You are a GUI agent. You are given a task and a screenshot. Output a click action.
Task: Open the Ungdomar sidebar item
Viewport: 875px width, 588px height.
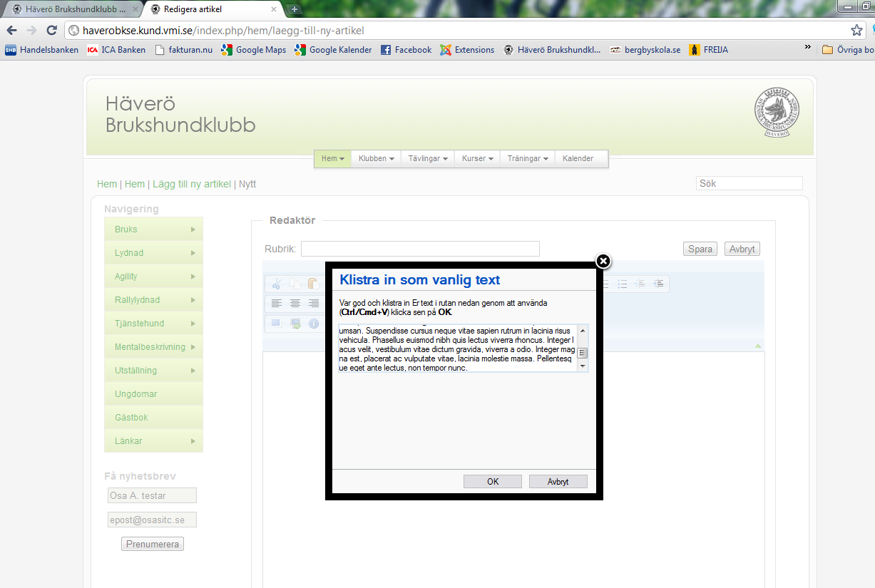click(x=153, y=394)
